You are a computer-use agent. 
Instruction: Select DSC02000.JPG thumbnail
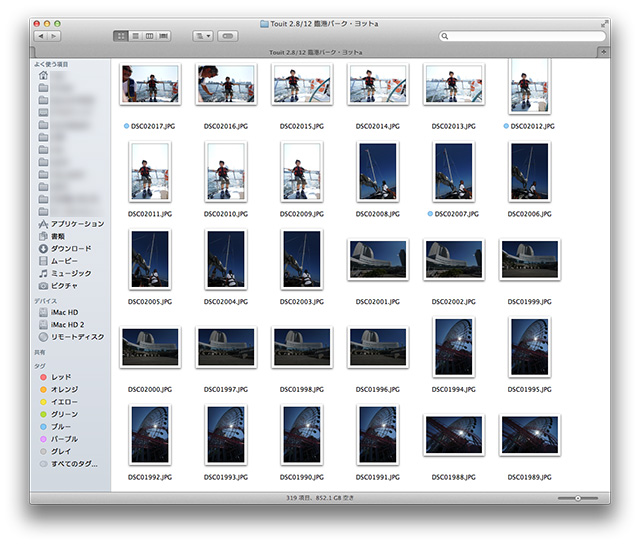point(150,347)
